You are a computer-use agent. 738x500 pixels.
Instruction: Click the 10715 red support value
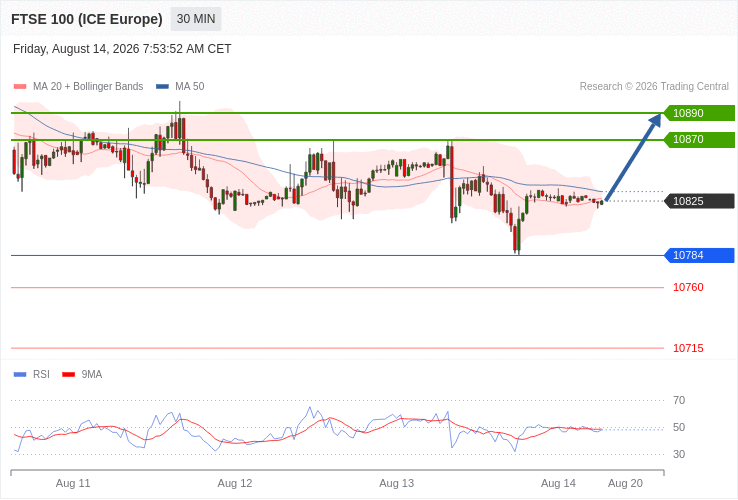pos(688,348)
